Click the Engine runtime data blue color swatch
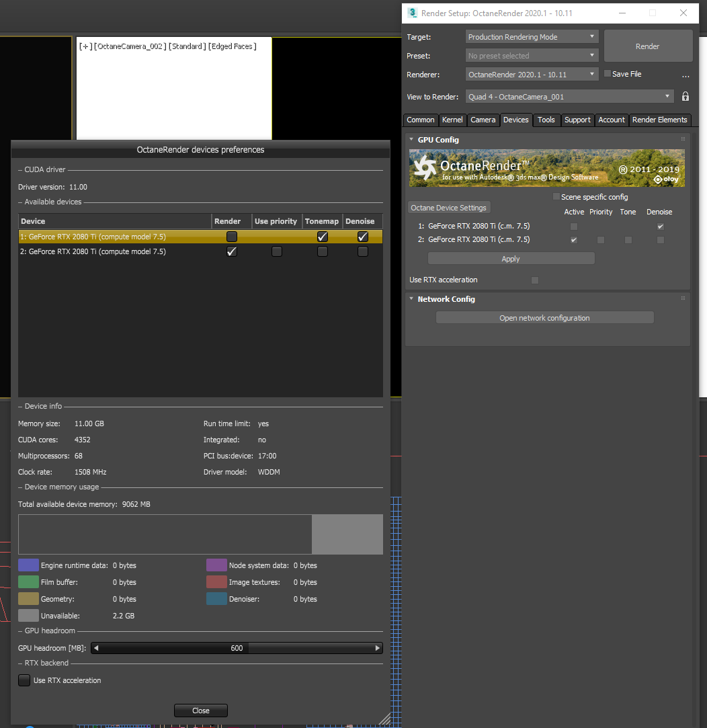The image size is (707, 728). [28, 565]
